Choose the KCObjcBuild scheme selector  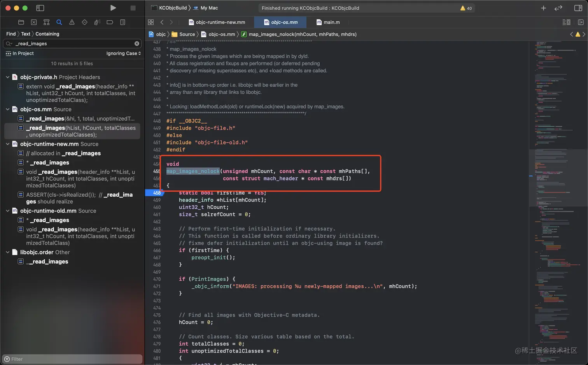point(169,8)
